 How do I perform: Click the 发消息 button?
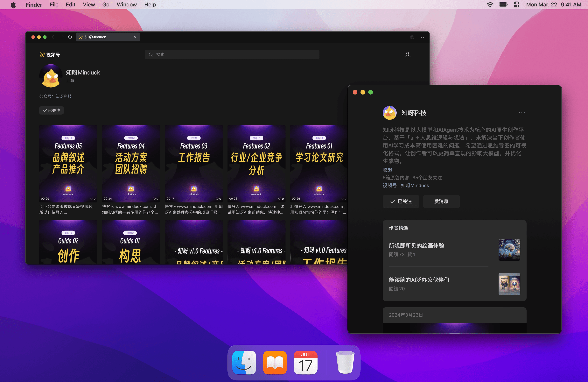[x=441, y=201]
